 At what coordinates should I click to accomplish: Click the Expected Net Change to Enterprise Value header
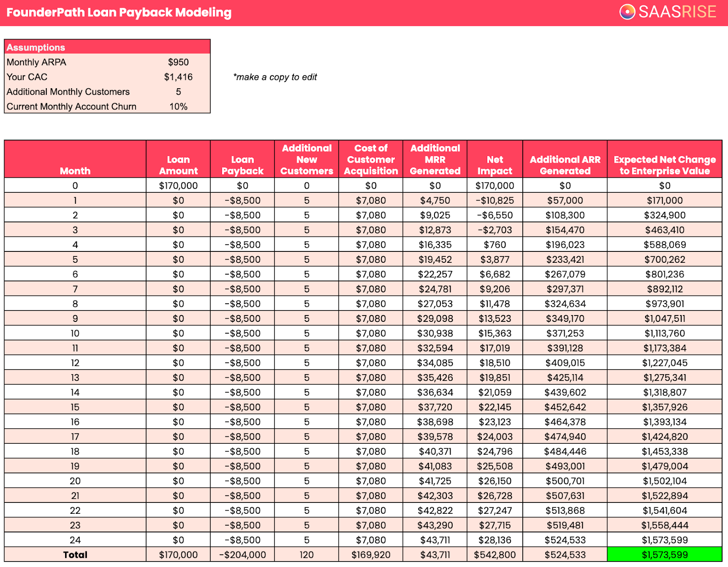coord(665,159)
